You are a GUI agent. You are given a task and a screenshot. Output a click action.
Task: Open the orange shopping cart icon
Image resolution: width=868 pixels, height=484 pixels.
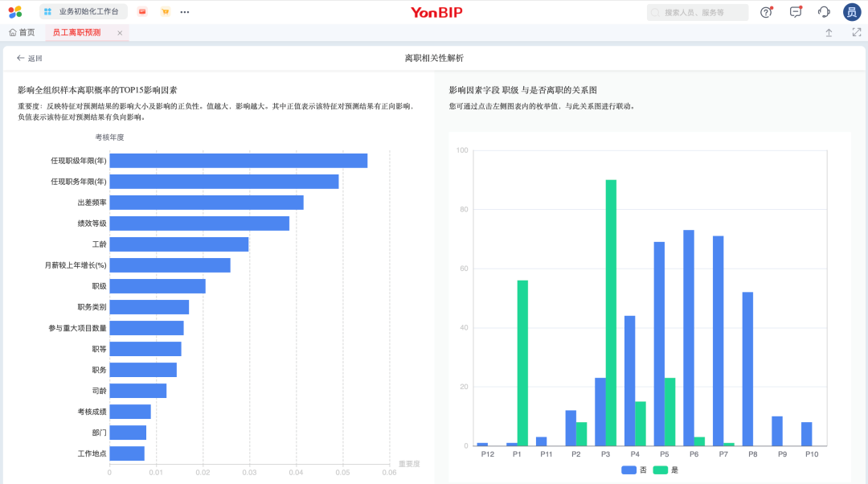[165, 11]
